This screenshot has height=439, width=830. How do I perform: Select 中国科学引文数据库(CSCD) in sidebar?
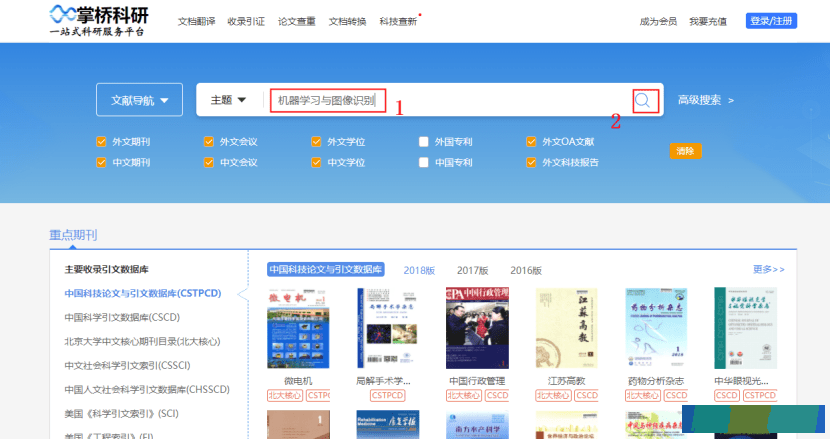pyautogui.click(x=122, y=317)
